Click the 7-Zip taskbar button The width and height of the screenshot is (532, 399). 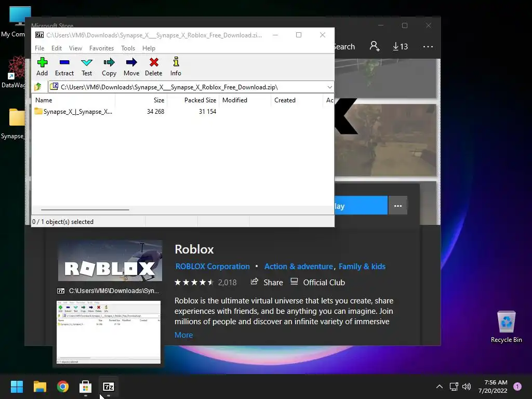(109, 387)
